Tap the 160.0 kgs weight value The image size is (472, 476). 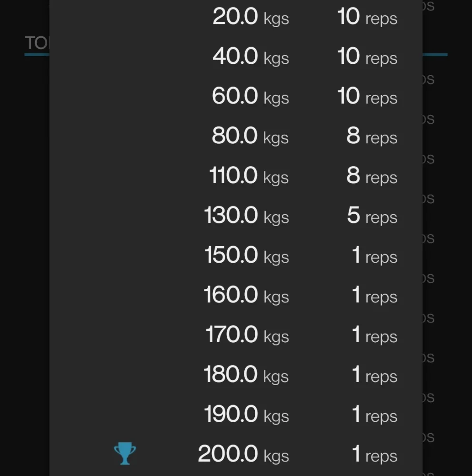coord(246,296)
